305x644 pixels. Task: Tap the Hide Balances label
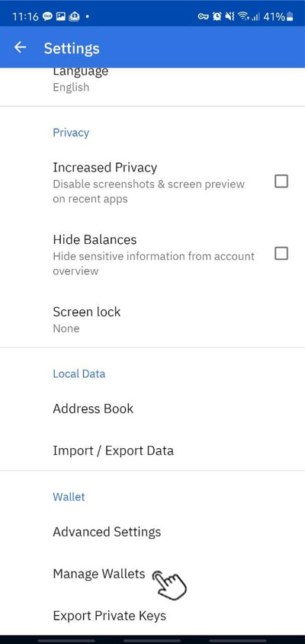point(95,239)
